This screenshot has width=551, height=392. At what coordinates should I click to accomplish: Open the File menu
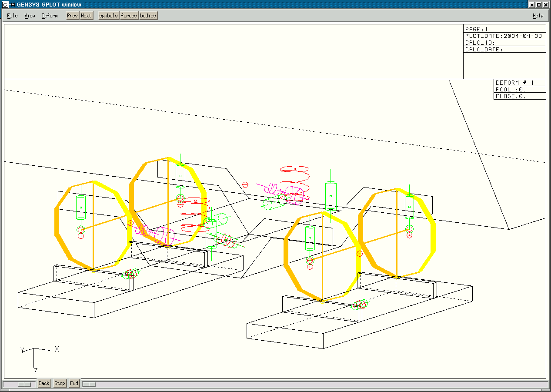[x=11, y=16]
